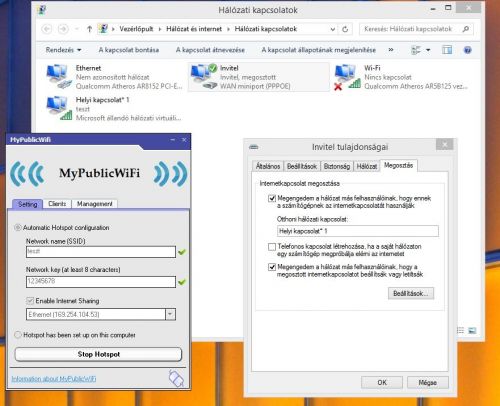Click the Invitel tulajdonságai dialog icon
Viewport: 500px width, 406px height.
click(254, 147)
